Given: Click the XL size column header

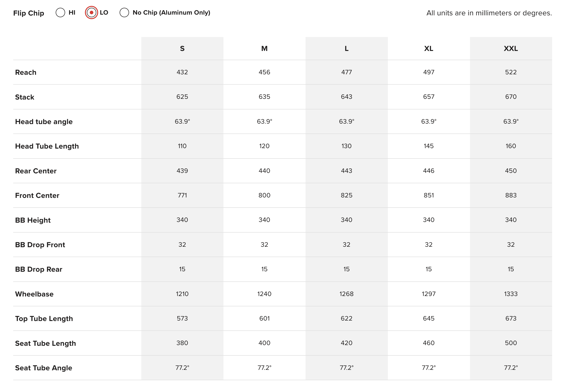Looking at the screenshot, I should (429, 48).
